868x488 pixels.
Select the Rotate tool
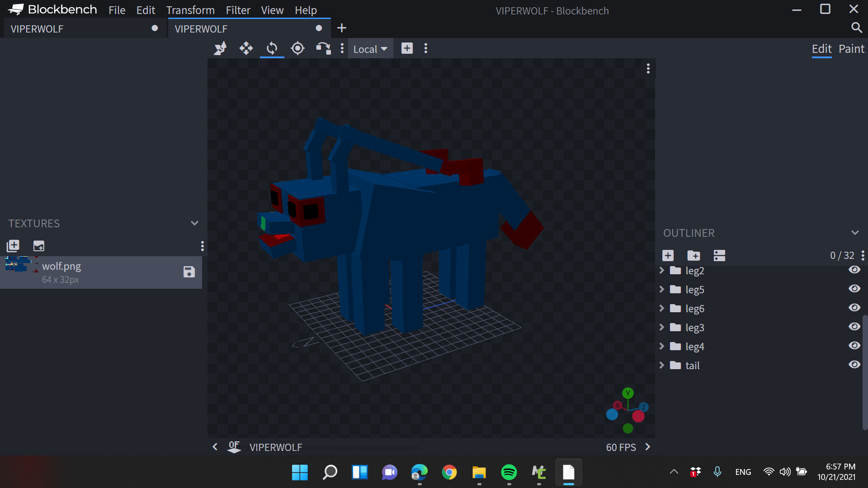click(x=272, y=48)
